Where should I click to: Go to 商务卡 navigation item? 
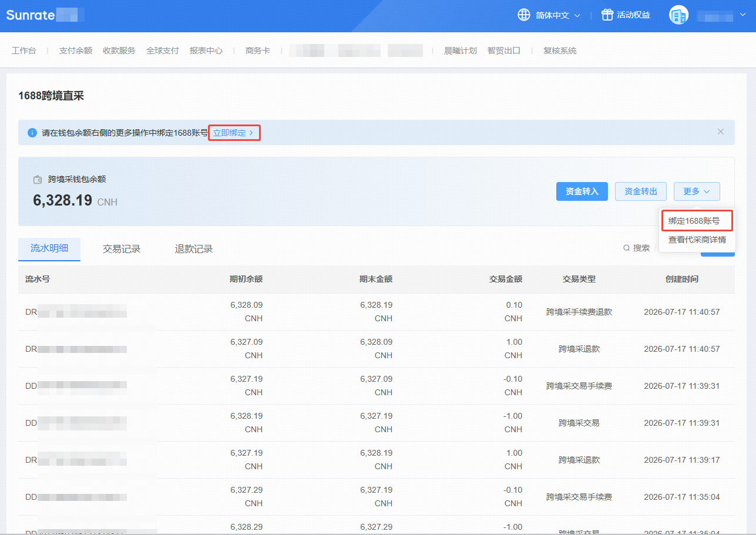tap(258, 51)
